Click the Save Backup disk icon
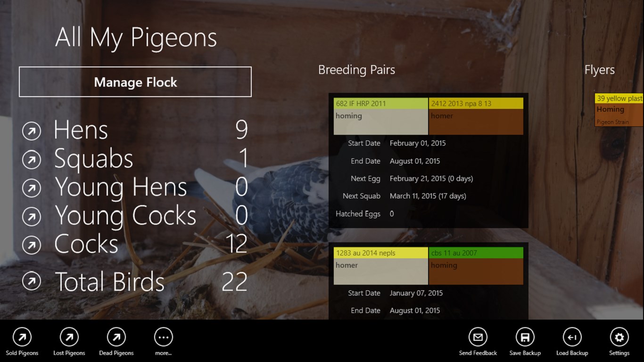Viewport: 644px width, 362px height. tap(525, 337)
